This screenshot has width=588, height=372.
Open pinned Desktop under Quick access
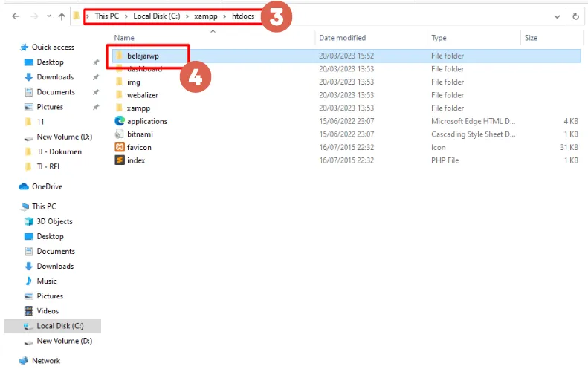(51, 62)
